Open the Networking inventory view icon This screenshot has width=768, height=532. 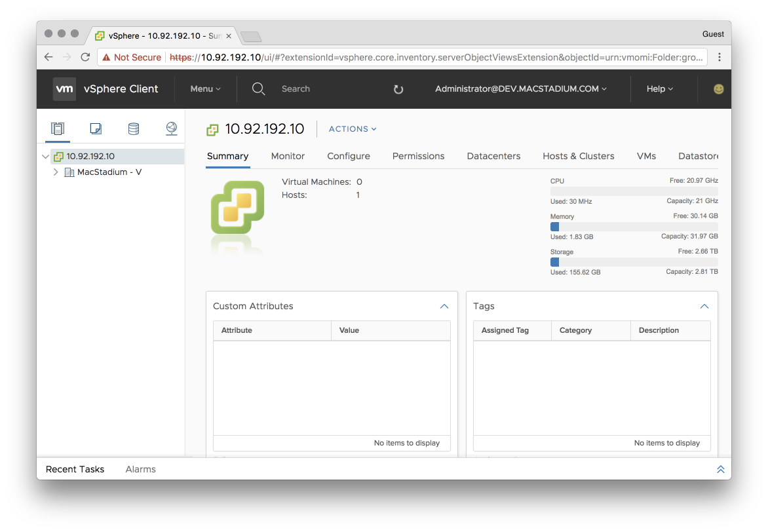point(172,129)
